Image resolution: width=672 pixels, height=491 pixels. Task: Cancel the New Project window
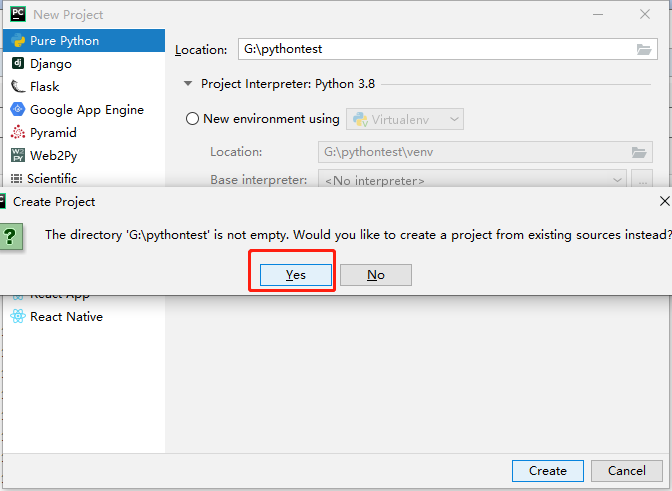(x=626, y=471)
